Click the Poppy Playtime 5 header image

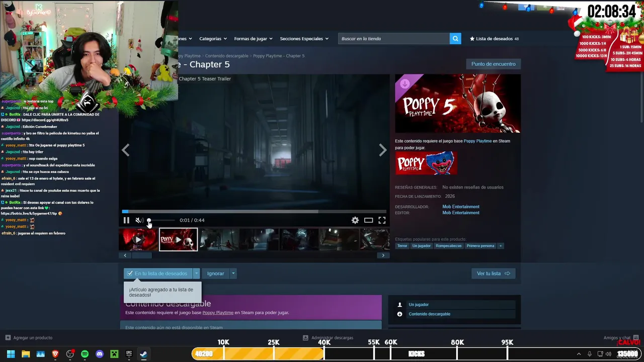[458, 104]
